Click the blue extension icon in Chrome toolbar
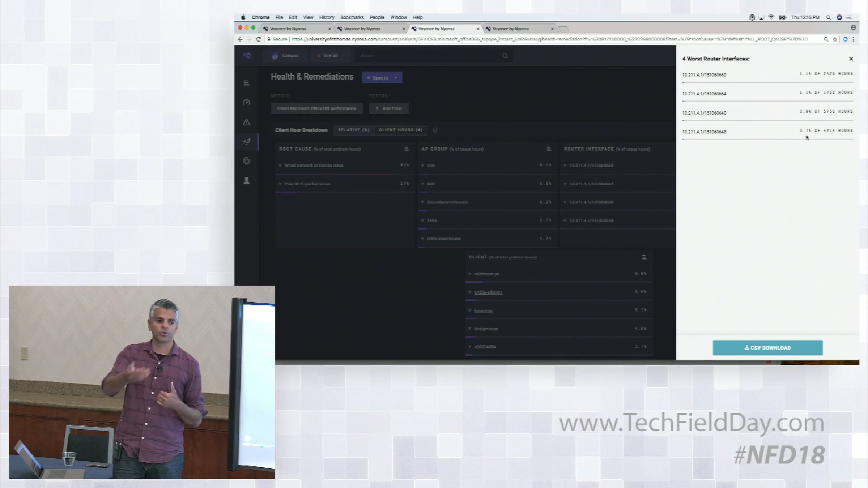 (x=845, y=39)
